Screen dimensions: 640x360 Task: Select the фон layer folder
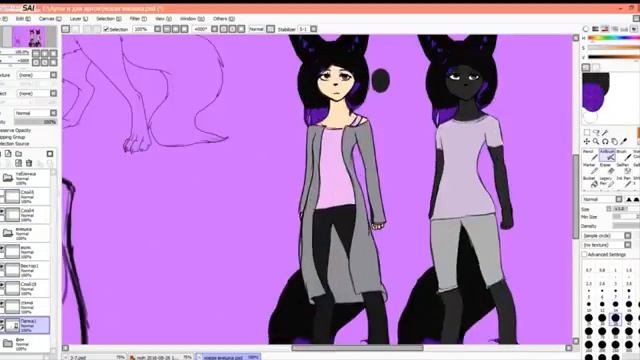click(26, 343)
